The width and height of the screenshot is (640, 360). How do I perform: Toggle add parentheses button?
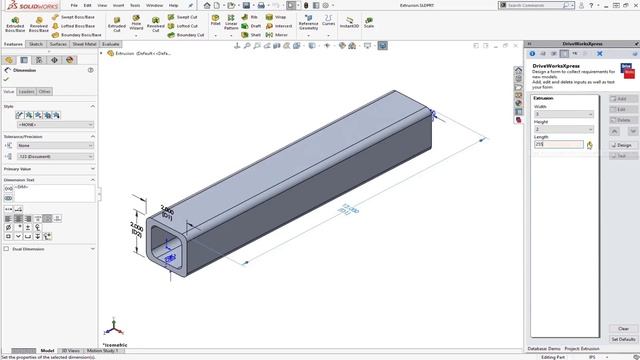8,188
